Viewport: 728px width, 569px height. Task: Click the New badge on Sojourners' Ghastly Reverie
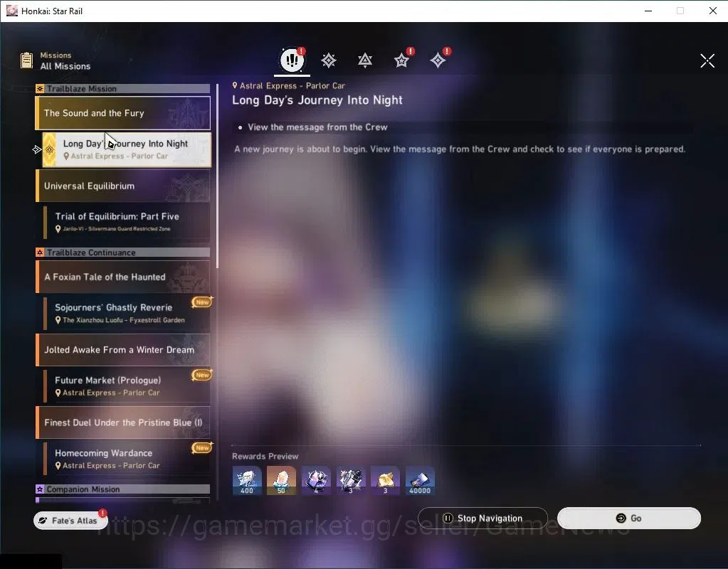tap(202, 302)
